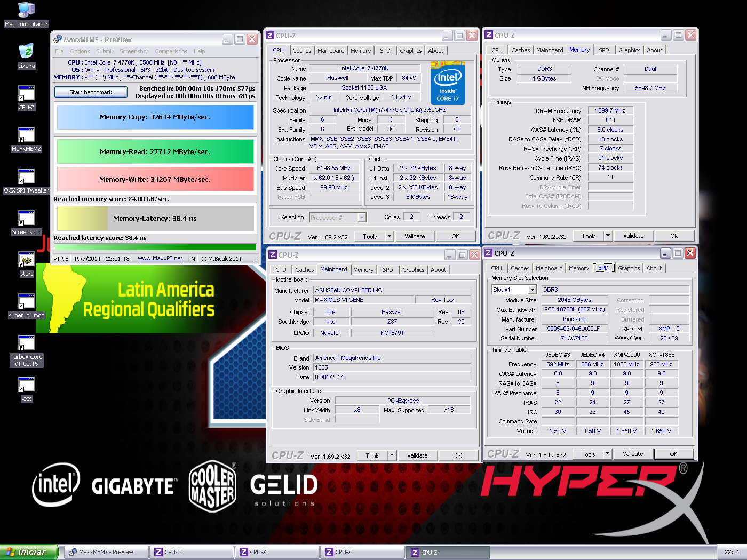This screenshot has width=747, height=560.
Task: Open super_pi_mod desktop shortcut
Action: [x=26, y=306]
